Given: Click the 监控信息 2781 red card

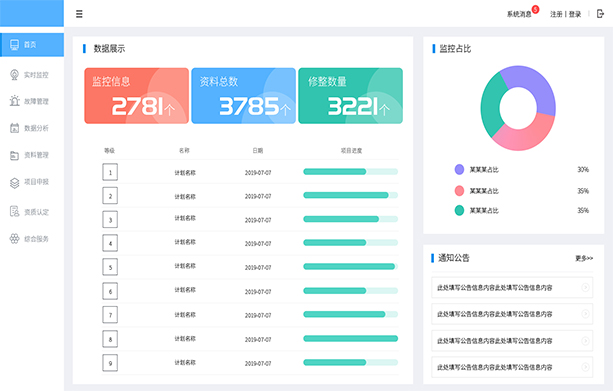Looking at the screenshot, I should 136,96.
